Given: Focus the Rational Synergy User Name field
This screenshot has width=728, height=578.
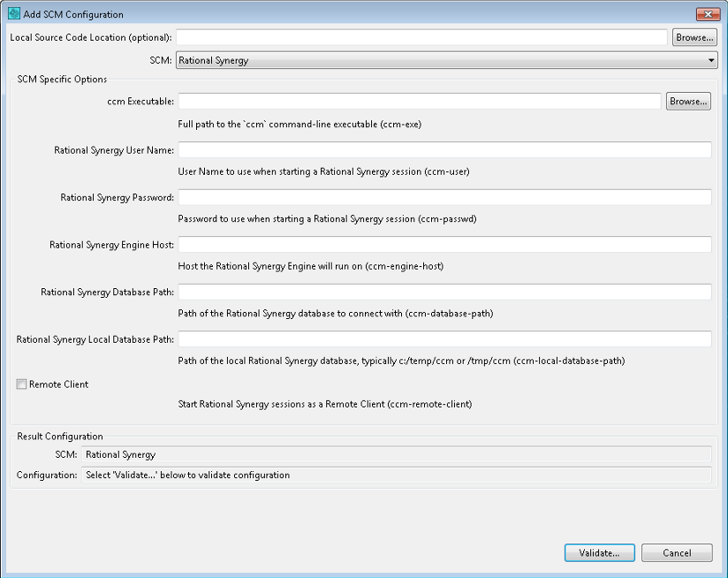Looking at the screenshot, I should [444, 150].
